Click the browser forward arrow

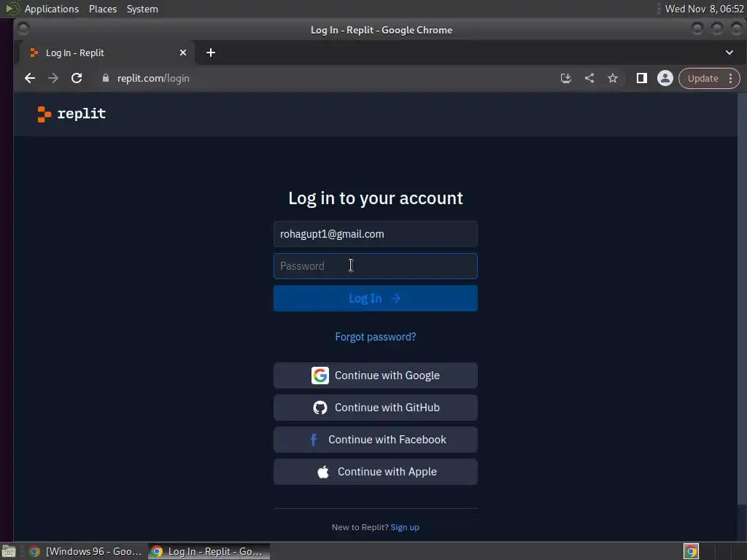(x=53, y=78)
